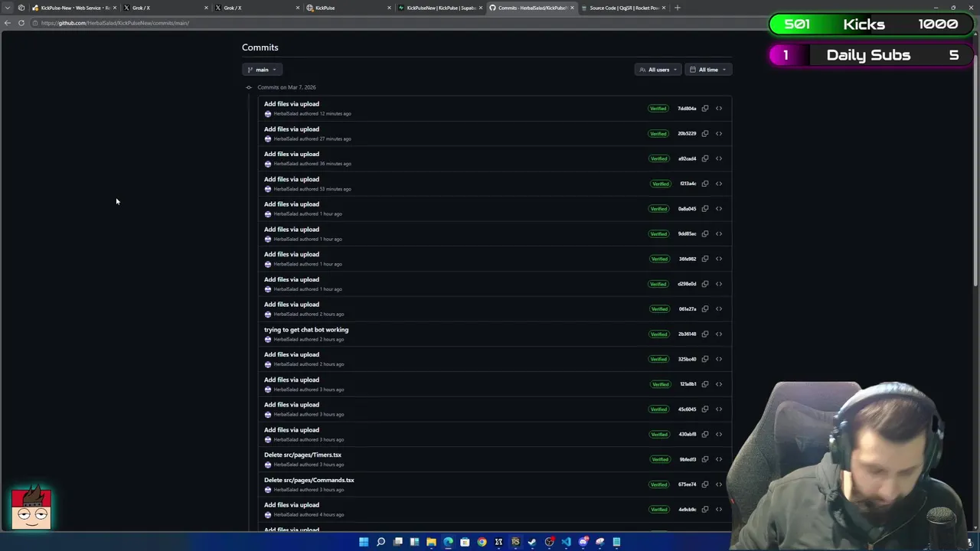
Task: Browse repository at commit 20b5229
Action: [719, 133]
